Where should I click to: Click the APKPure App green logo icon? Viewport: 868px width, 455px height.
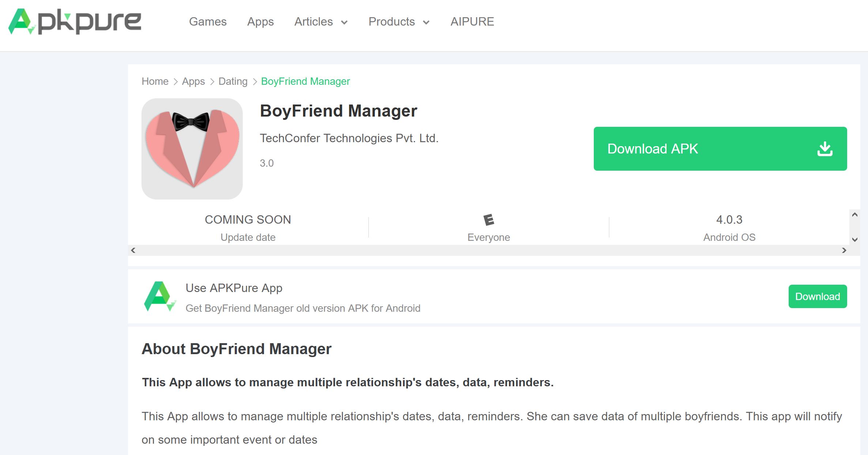(160, 296)
